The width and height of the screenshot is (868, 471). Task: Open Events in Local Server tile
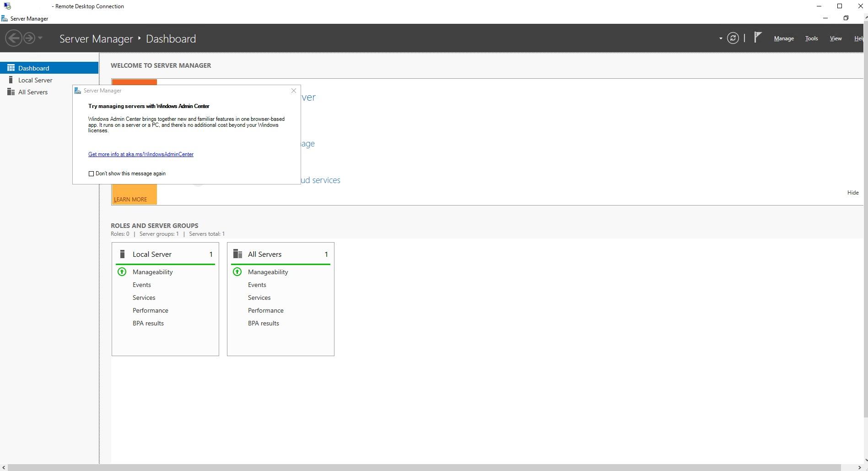coord(142,285)
